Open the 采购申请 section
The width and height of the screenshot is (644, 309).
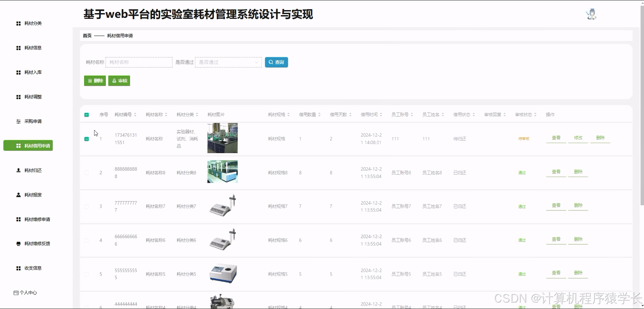point(33,121)
